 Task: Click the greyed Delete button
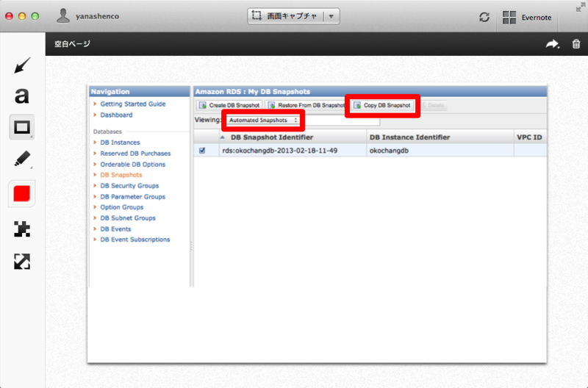pyautogui.click(x=433, y=105)
